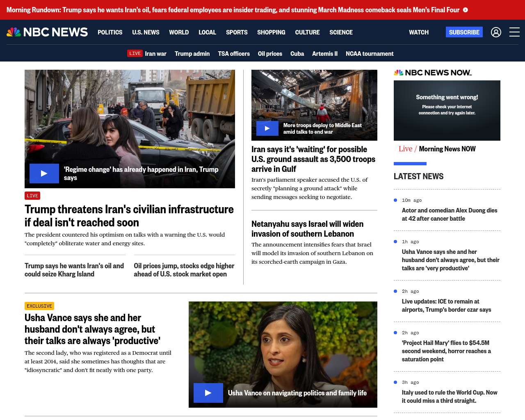Screen dimensions: 525x420
Task: Open the hamburger menu icon
Action: click(514, 32)
